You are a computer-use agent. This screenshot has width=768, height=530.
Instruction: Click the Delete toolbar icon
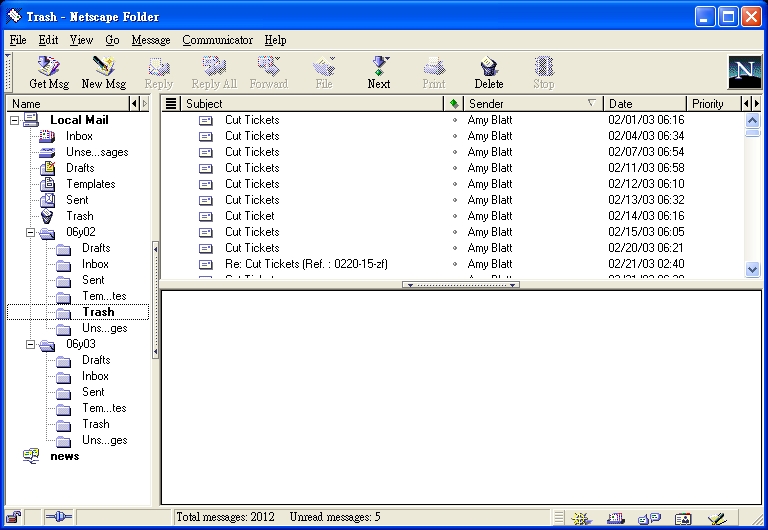pos(488,72)
